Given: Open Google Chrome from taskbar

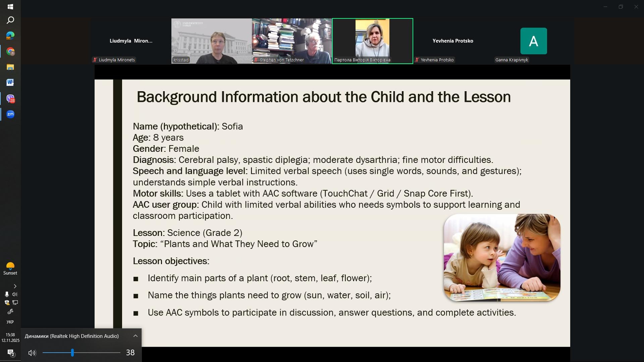Looking at the screenshot, I should point(10,52).
